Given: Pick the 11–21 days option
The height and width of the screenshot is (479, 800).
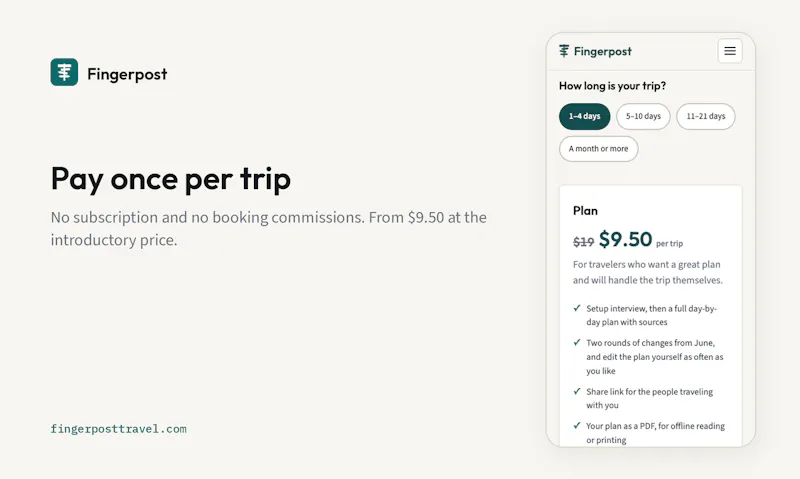Looking at the screenshot, I should (706, 116).
